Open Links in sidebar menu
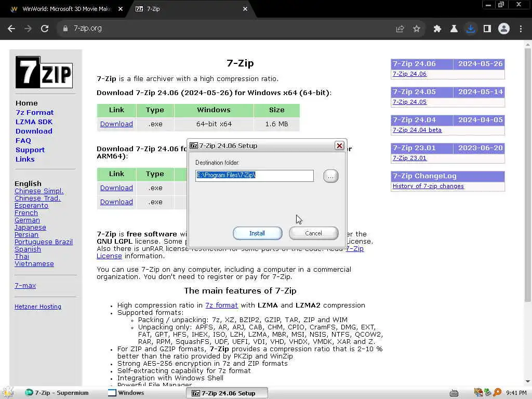 point(25,159)
